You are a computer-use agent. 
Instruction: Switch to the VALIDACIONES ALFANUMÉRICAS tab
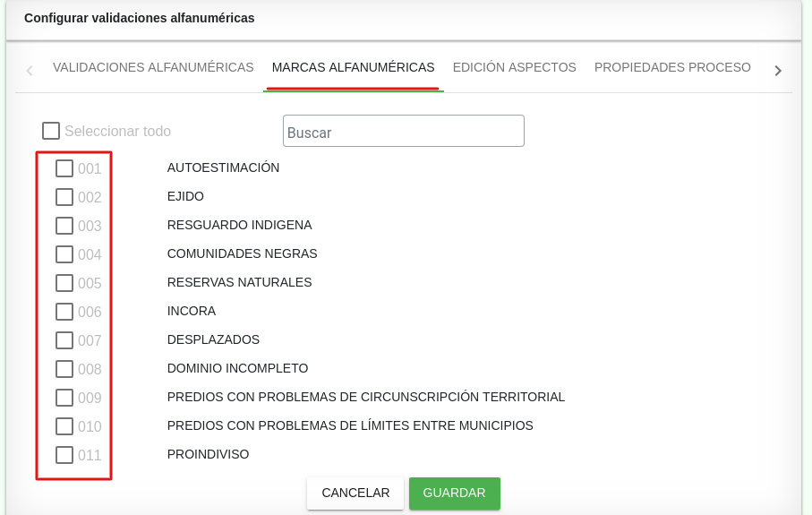tap(153, 67)
